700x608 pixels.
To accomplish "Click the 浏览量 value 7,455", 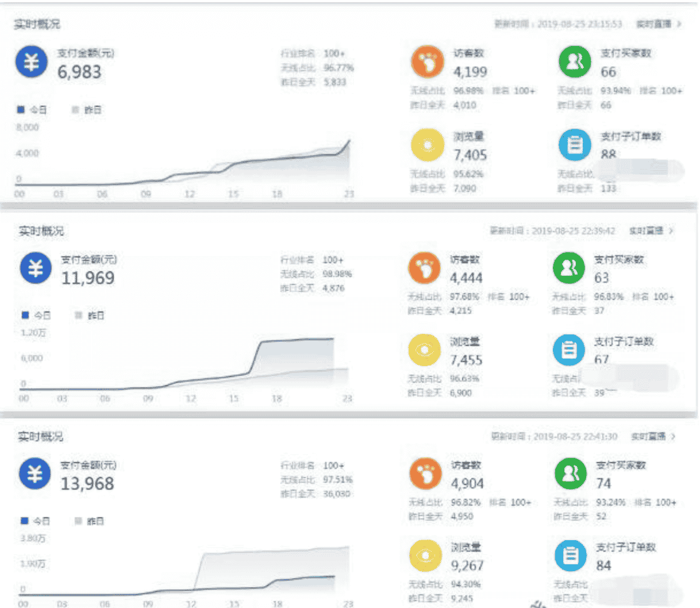I will (466, 360).
